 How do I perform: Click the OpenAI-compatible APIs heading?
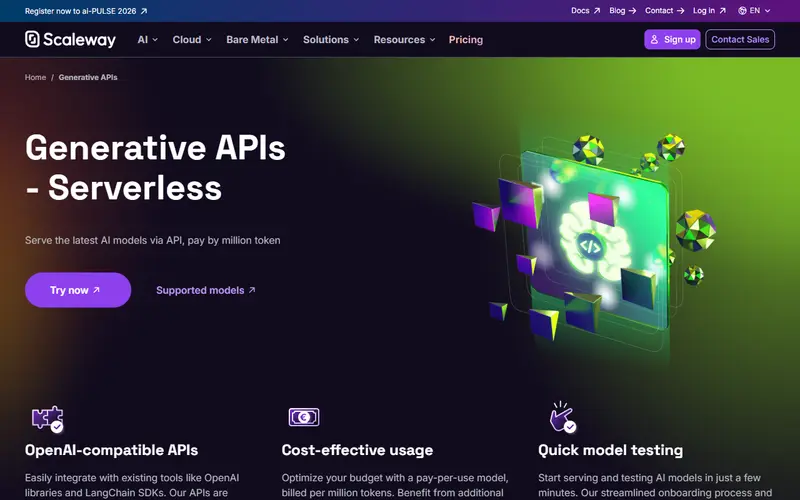pos(111,450)
